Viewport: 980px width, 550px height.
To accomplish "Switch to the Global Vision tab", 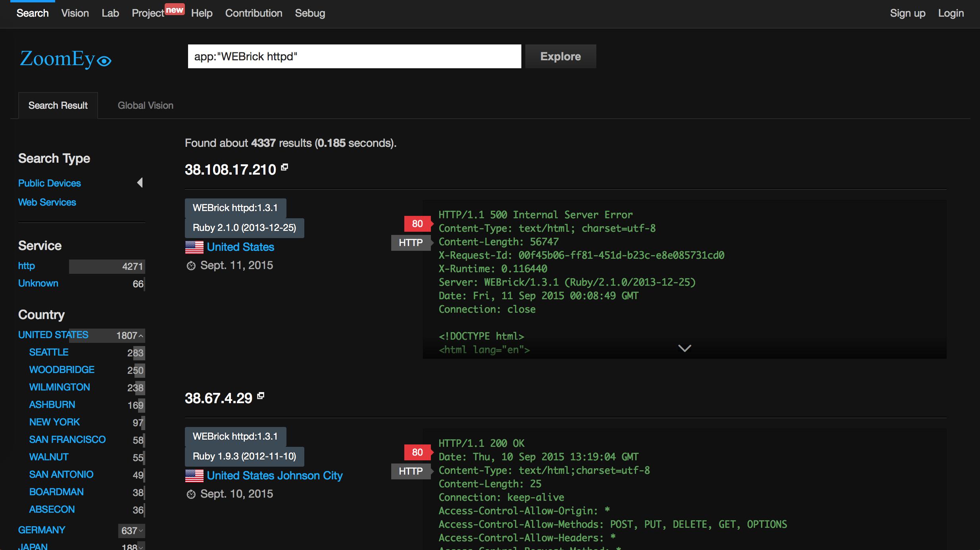I will point(145,106).
